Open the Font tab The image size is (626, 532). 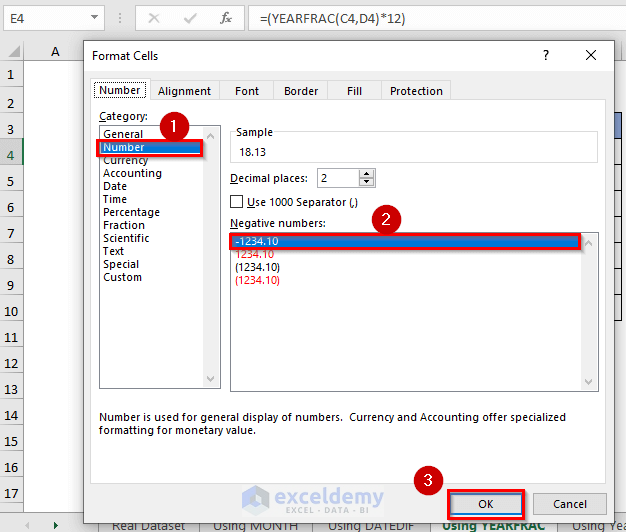247,91
